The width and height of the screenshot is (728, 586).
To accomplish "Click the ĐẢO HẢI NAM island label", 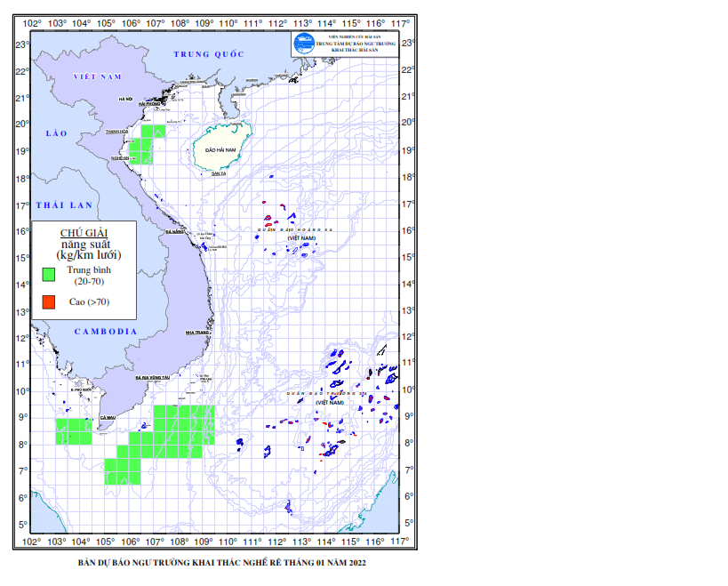I will pos(220,150).
